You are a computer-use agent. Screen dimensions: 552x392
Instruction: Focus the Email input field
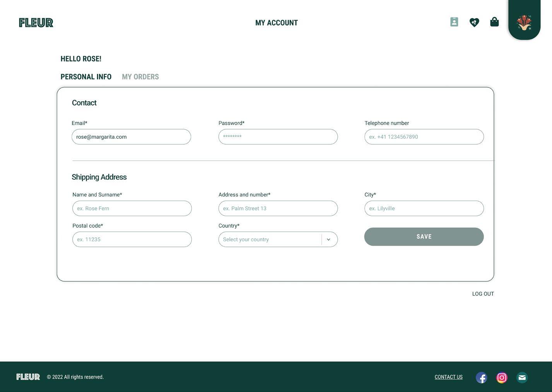point(131,137)
